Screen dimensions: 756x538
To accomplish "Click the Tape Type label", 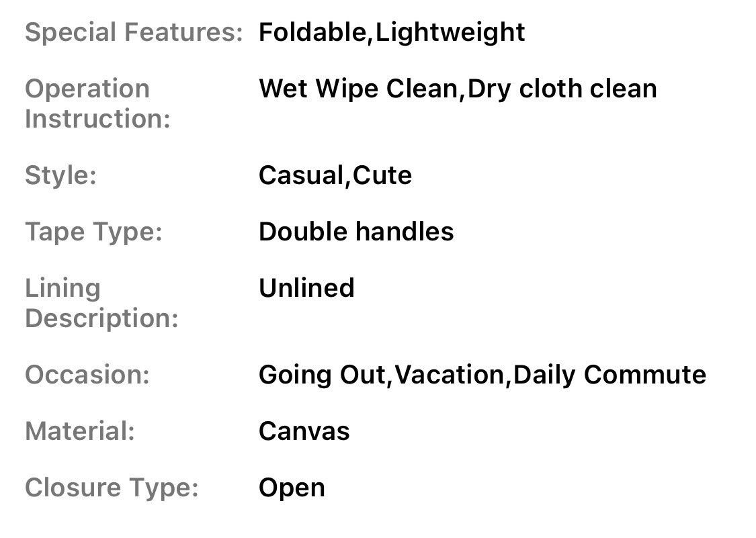I will (x=93, y=232).
